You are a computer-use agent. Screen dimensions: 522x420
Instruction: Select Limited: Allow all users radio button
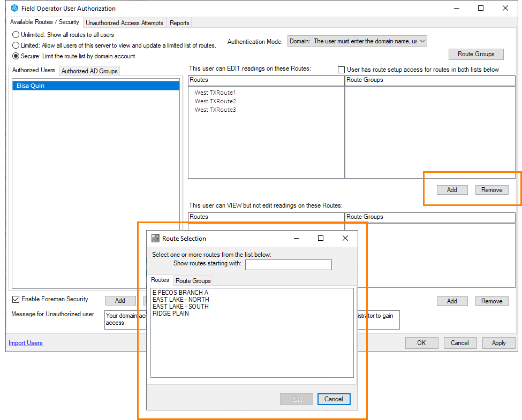click(16, 45)
